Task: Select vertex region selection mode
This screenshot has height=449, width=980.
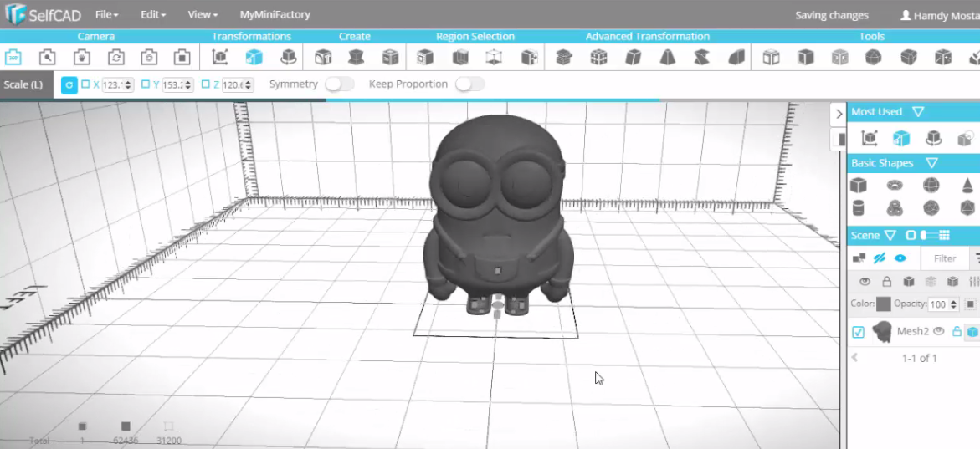Action: pos(494,58)
